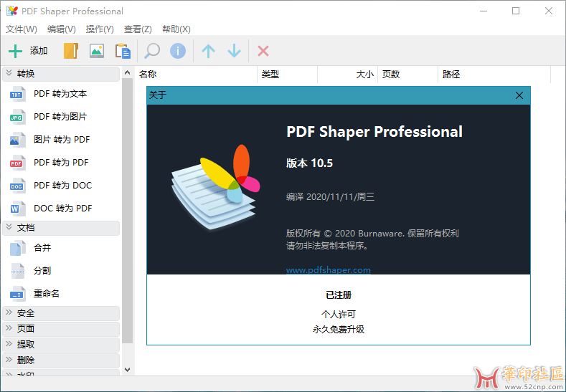
Task: Click the yellow folder toolbar icon
Action: tap(70, 51)
